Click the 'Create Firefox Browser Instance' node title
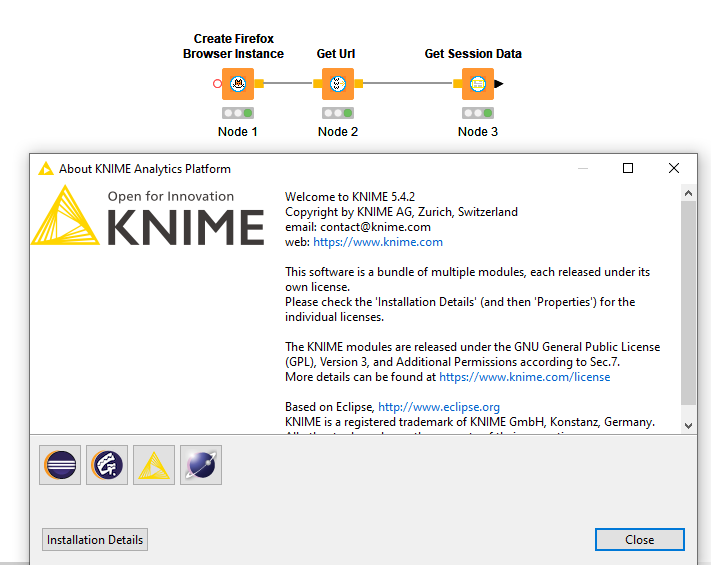711x565 pixels. pos(234,46)
